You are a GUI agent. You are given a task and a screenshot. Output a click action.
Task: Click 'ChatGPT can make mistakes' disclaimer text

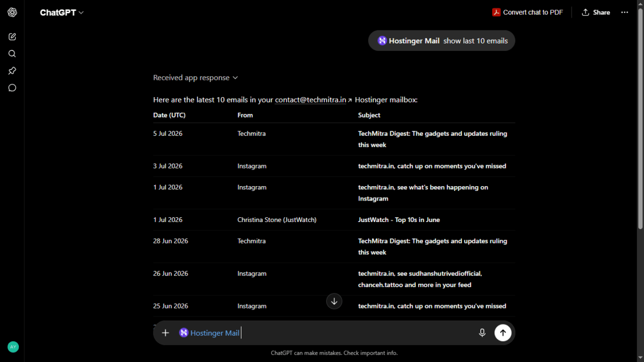pyautogui.click(x=334, y=353)
